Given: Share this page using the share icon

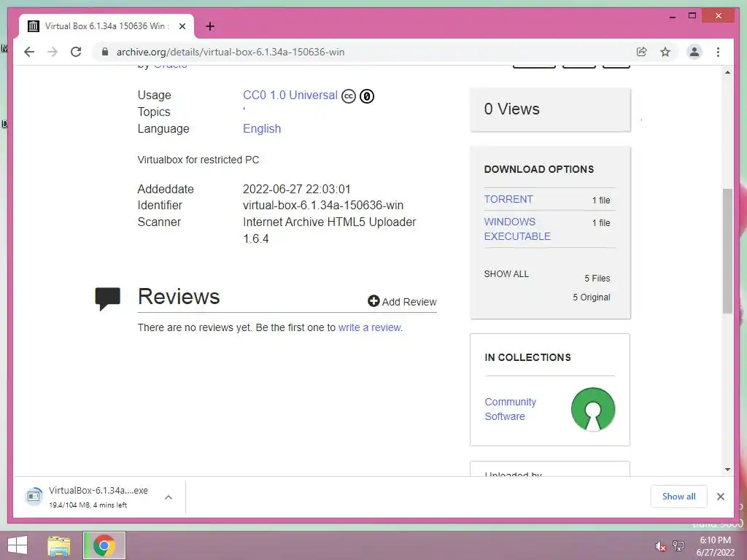Looking at the screenshot, I should (642, 52).
